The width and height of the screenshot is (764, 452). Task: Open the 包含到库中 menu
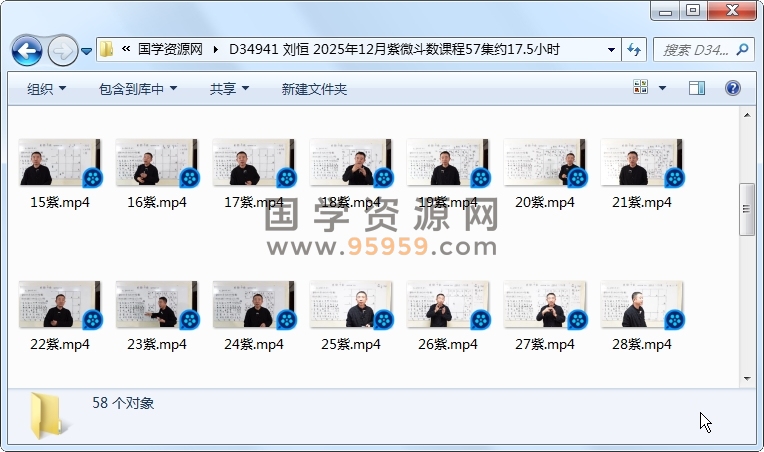click(x=138, y=89)
